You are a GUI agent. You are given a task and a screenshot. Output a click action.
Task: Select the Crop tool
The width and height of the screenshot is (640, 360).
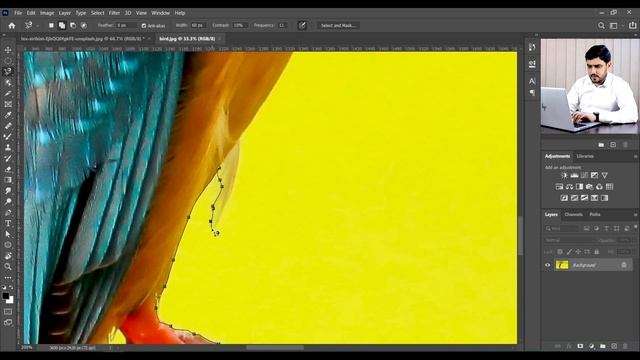(x=8, y=93)
